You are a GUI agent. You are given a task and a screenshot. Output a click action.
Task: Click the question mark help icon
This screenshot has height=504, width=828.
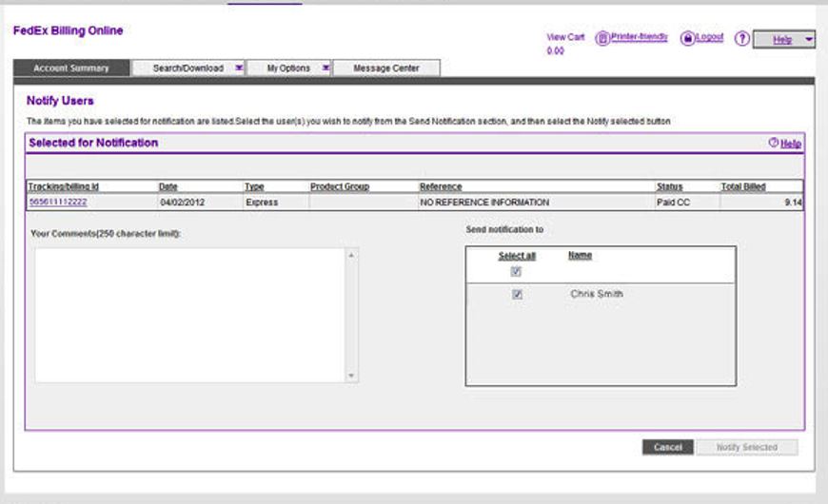click(742, 38)
